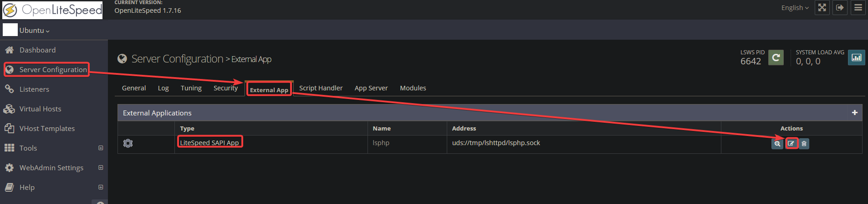The height and width of the screenshot is (204, 868).
Task: Click the sign out icon
Action: [x=840, y=8]
